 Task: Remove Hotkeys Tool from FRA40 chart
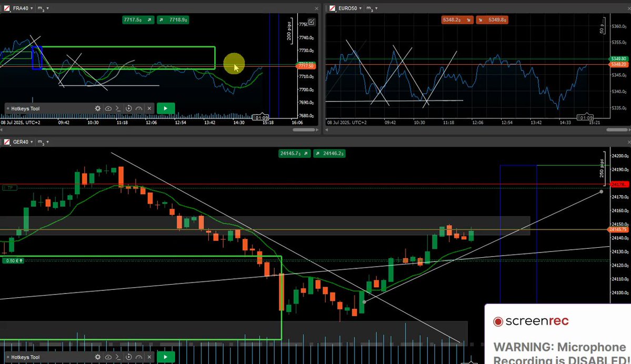tap(149, 108)
